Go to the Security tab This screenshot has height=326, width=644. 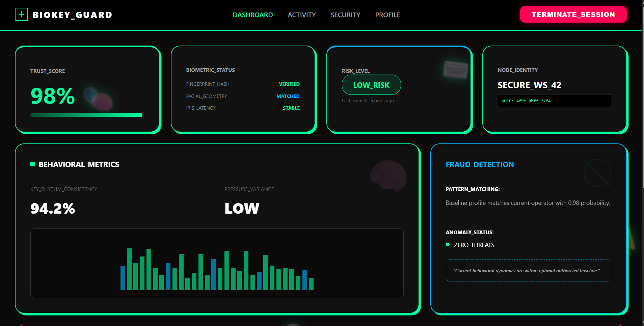coord(345,15)
